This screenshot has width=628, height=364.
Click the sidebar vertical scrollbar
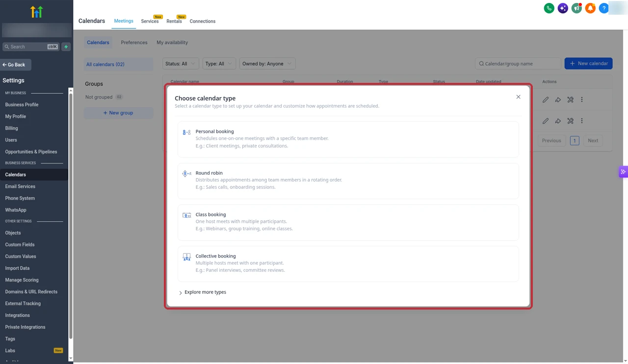[71, 216]
